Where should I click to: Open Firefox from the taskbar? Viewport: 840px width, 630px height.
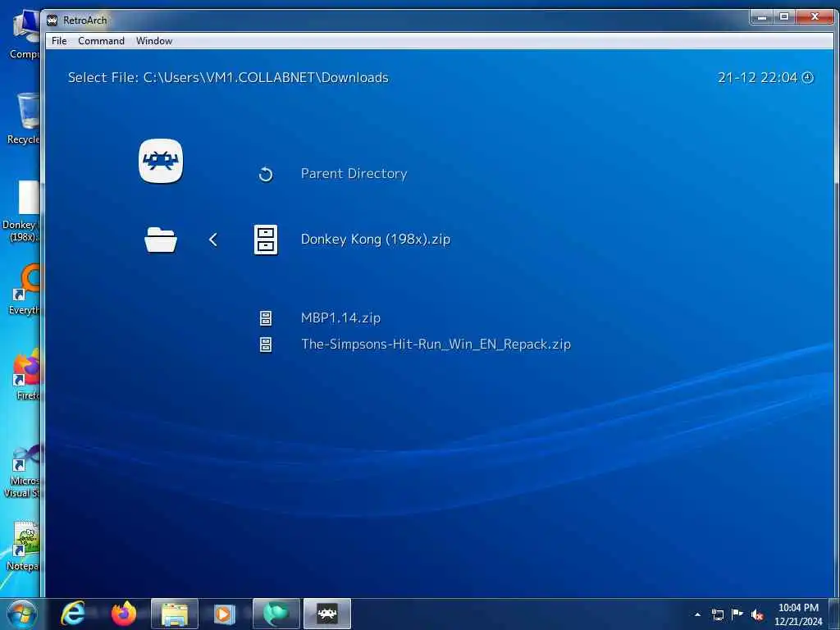point(124,614)
